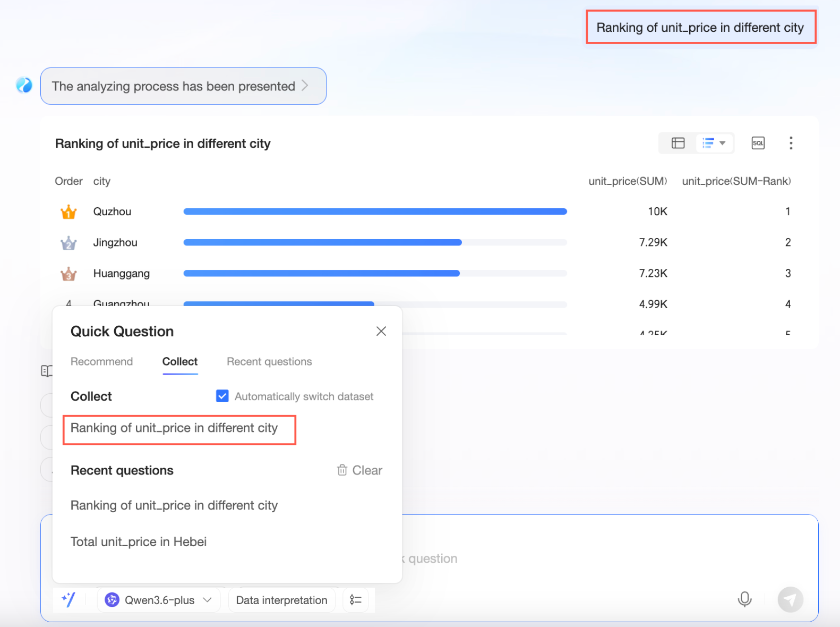This screenshot has height=627, width=840.
Task: Send the question with paper-plane button
Action: (790, 599)
